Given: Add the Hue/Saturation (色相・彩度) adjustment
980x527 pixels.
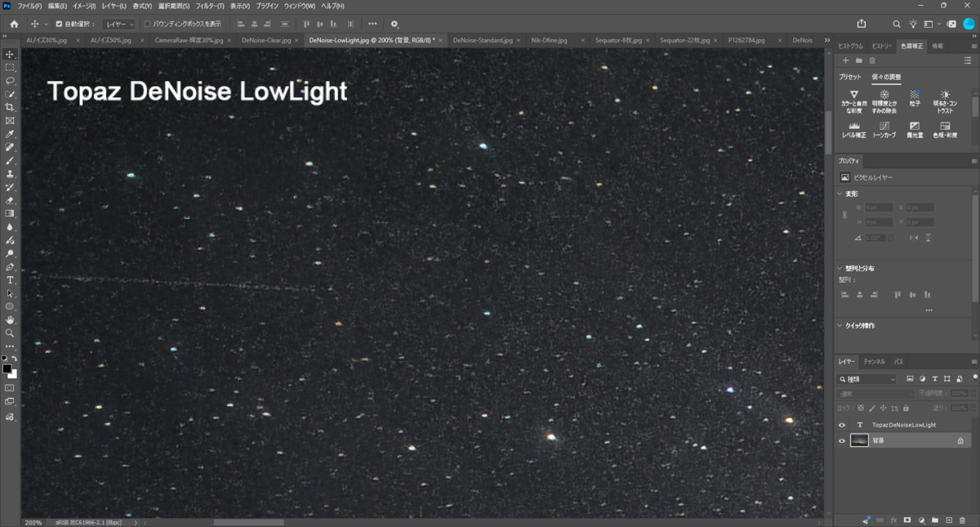Looking at the screenshot, I should pos(945,128).
